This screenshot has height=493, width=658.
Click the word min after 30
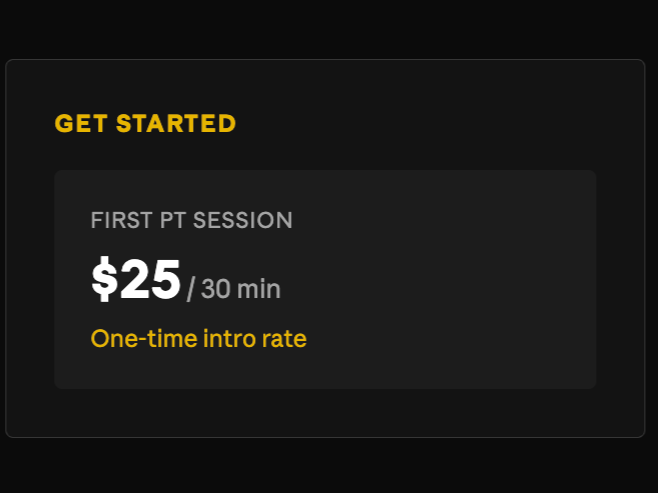[x=258, y=289]
